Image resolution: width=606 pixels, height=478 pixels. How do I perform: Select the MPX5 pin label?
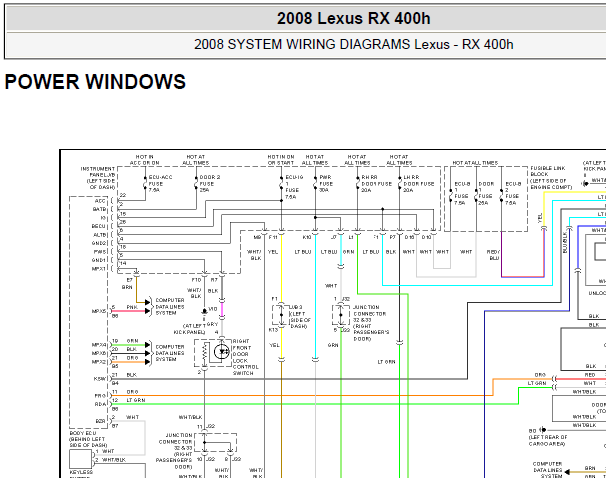point(99,311)
